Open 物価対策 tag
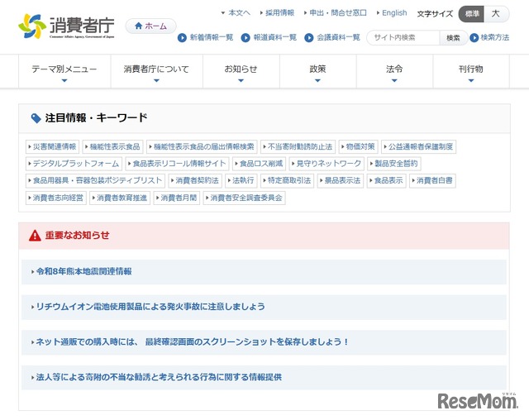 tap(358, 146)
